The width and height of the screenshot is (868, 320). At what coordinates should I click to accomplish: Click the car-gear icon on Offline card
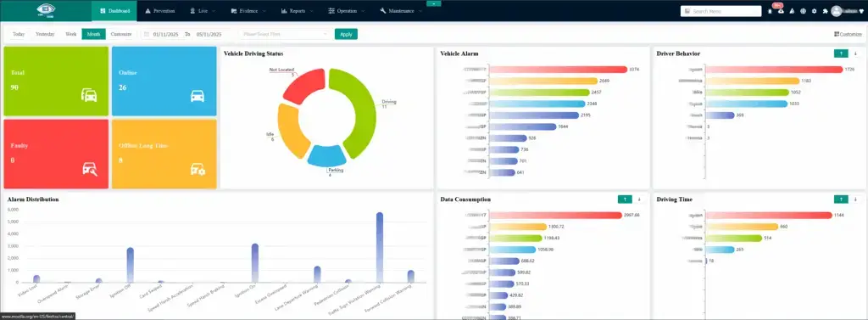[198, 169]
